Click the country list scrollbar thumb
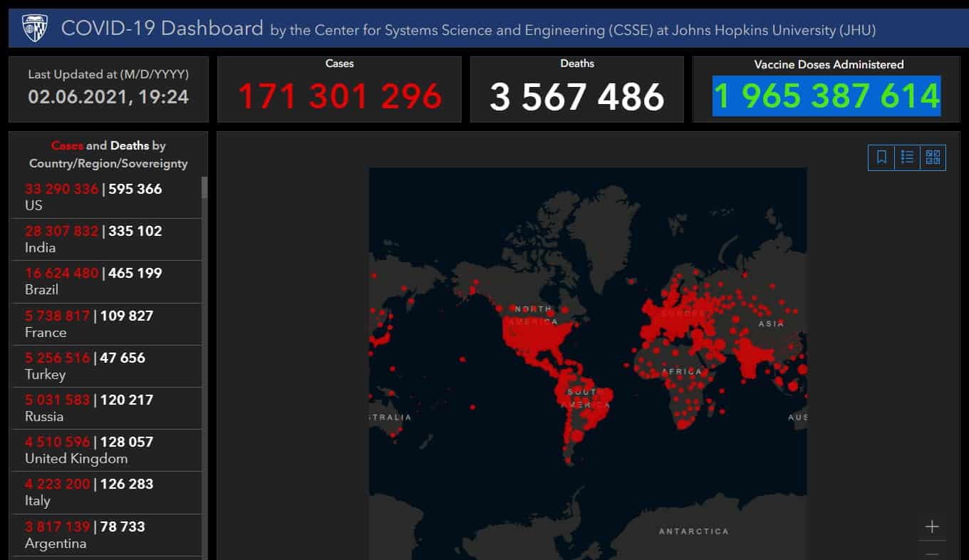 point(204,187)
